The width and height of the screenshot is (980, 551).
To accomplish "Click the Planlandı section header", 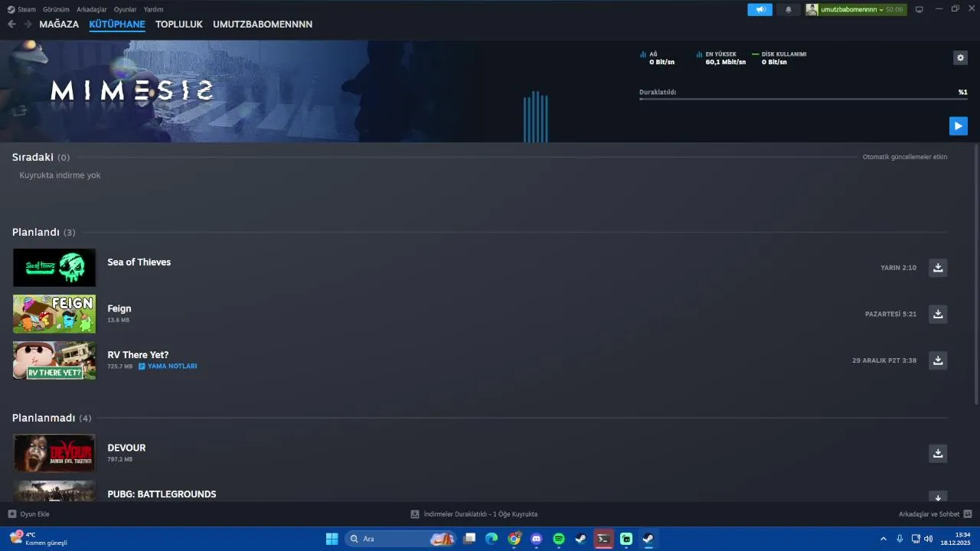I will 44,232.
